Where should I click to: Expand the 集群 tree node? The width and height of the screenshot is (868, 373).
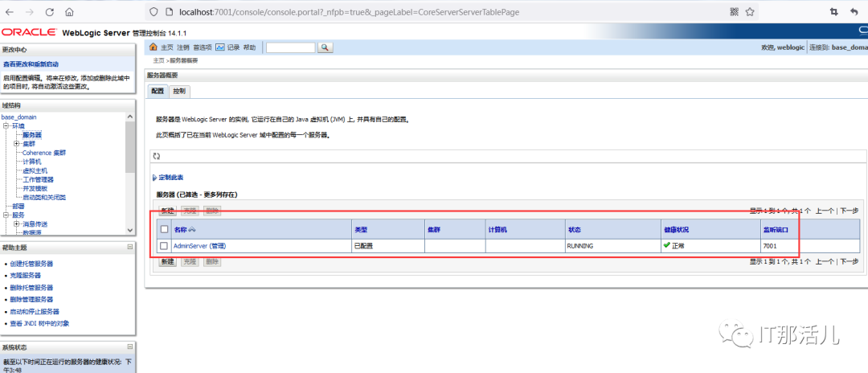tap(16, 144)
